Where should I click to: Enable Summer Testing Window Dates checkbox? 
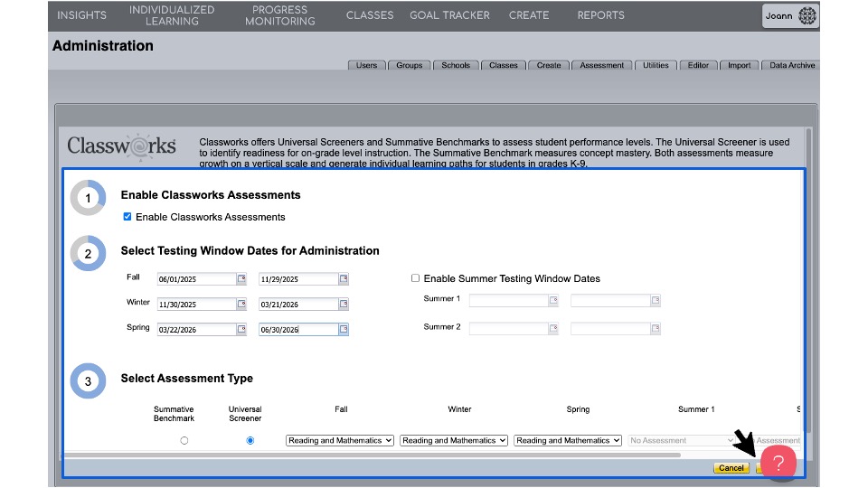click(415, 278)
